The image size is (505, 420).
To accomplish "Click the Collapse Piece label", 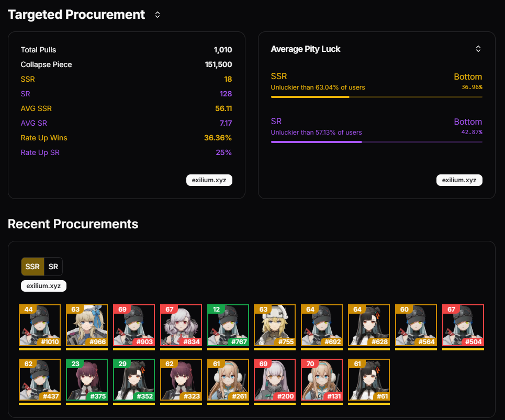I will click(x=47, y=64).
